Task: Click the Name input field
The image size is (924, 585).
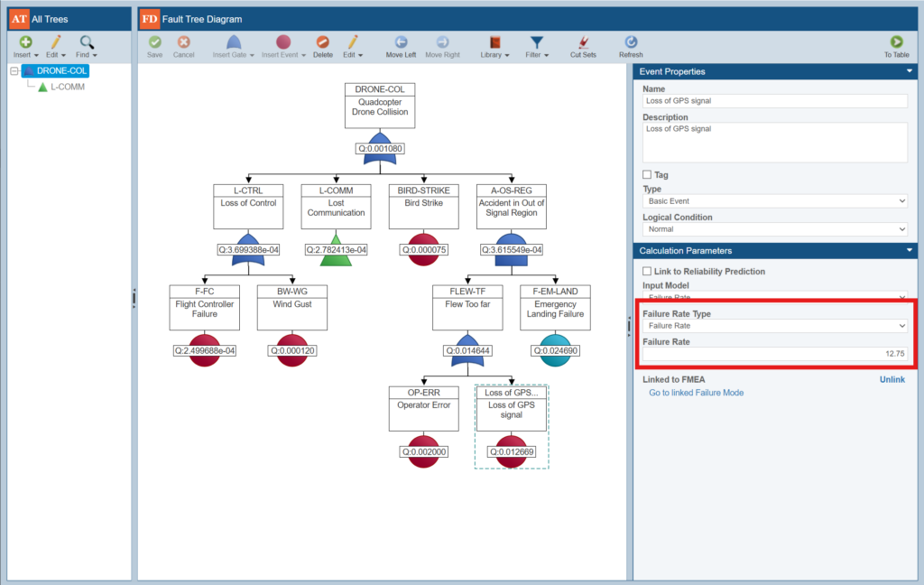Action: click(x=775, y=101)
